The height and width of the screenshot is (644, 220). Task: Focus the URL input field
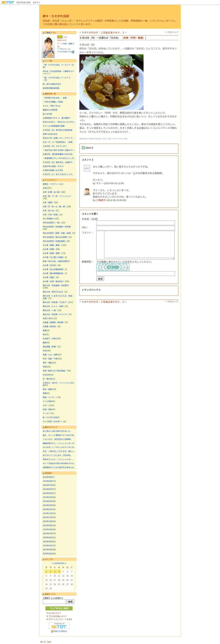coord(136,228)
